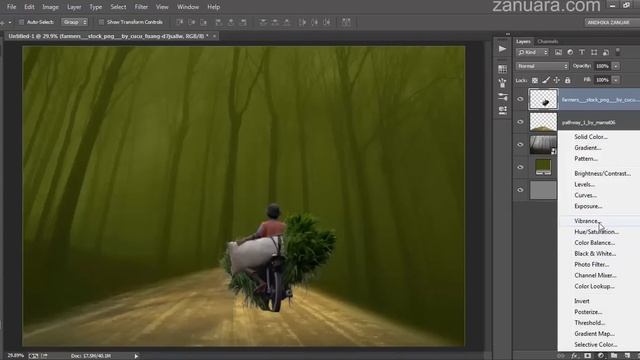Hide the pathway_1 layer
640x360 pixels.
pos(520,122)
